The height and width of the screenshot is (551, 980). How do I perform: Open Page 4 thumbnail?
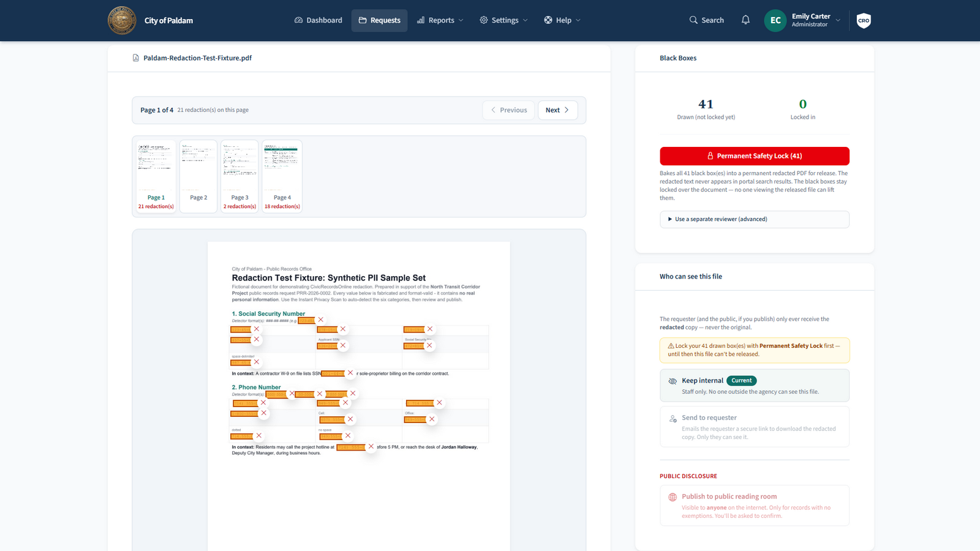pyautogui.click(x=282, y=176)
